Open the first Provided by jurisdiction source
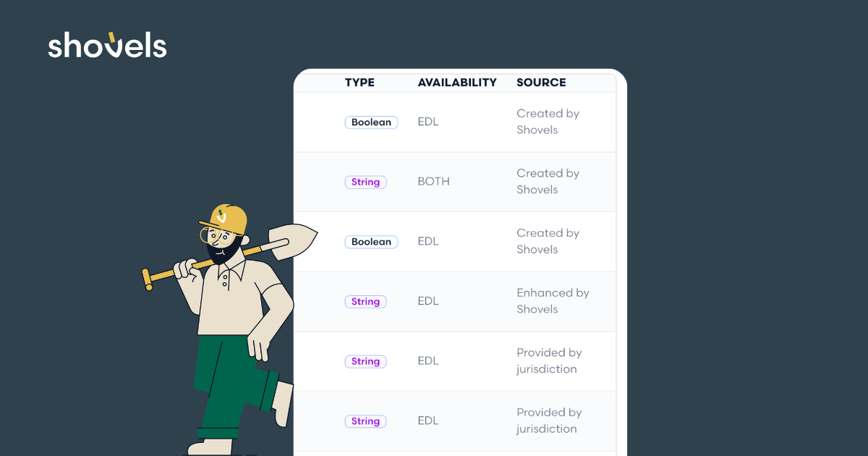The height and width of the screenshot is (456, 868). point(549,360)
